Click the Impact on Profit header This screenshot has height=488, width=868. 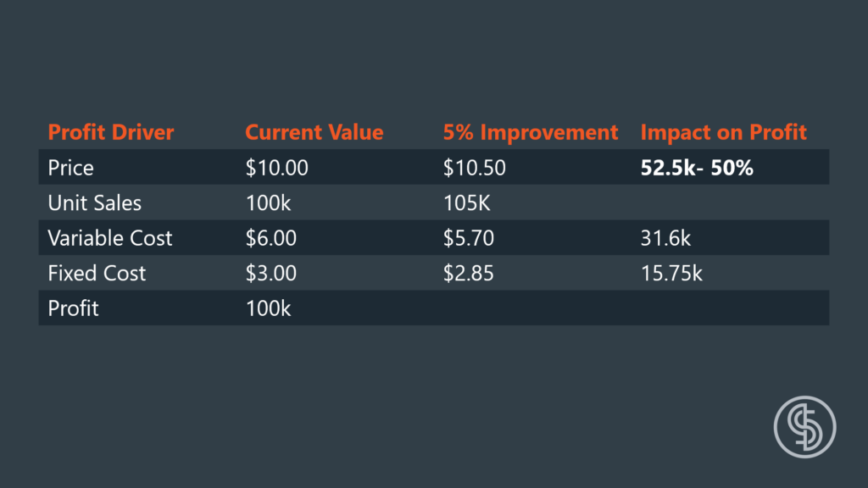tap(724, 132)
